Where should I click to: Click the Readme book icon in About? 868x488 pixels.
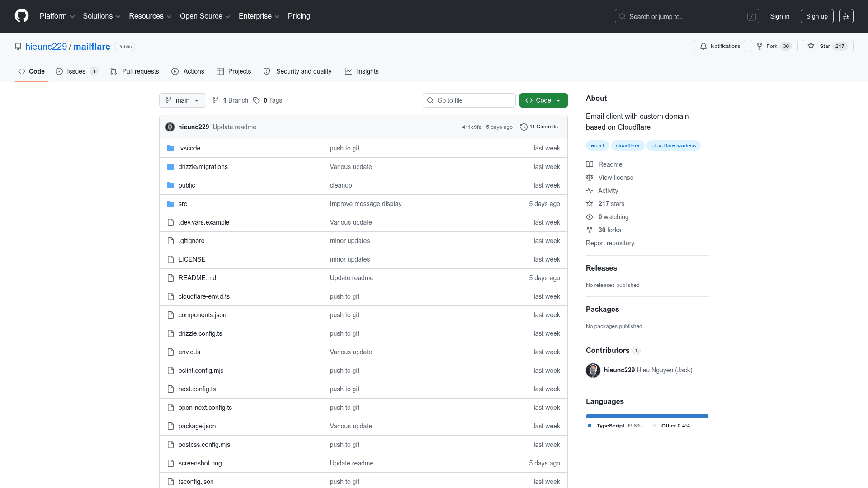[590, 164]
